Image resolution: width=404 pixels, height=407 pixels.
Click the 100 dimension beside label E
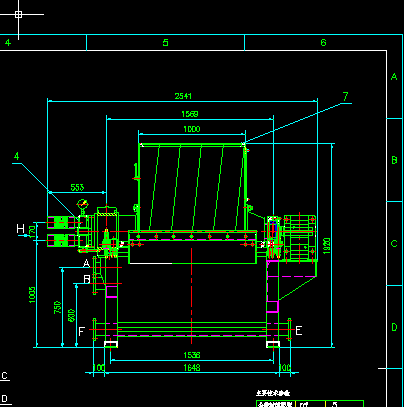tap(284, 368)
